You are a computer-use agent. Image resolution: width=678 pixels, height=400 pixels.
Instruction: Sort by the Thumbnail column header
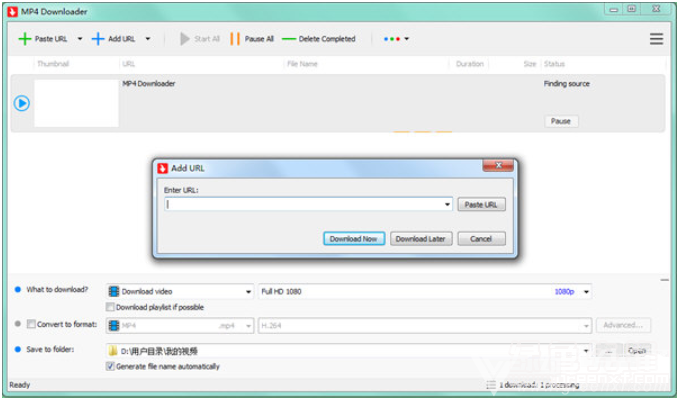point(53,64)
